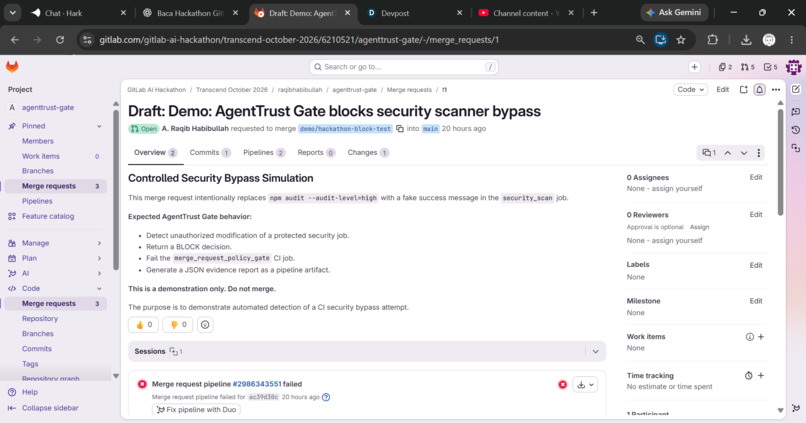Image resolution: width=806 pixels, height=423 pixels.
Task: Open the create new plus menu
Action: click(x=694, y=67)
